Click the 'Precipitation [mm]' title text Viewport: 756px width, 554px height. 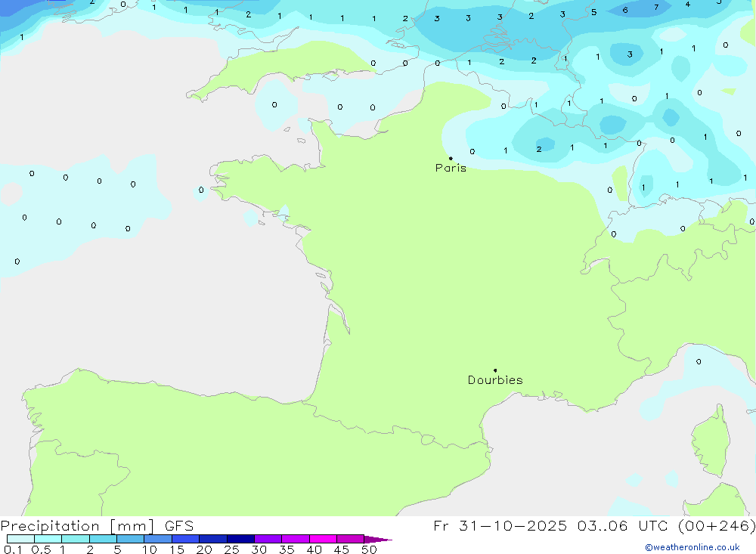[x=77, y=526]
